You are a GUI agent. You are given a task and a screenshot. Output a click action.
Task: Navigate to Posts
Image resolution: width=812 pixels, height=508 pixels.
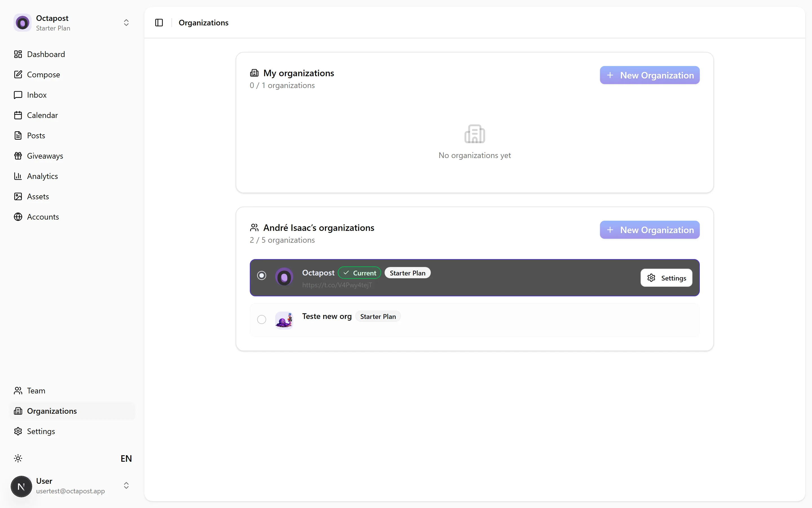(x=72, y=135)
